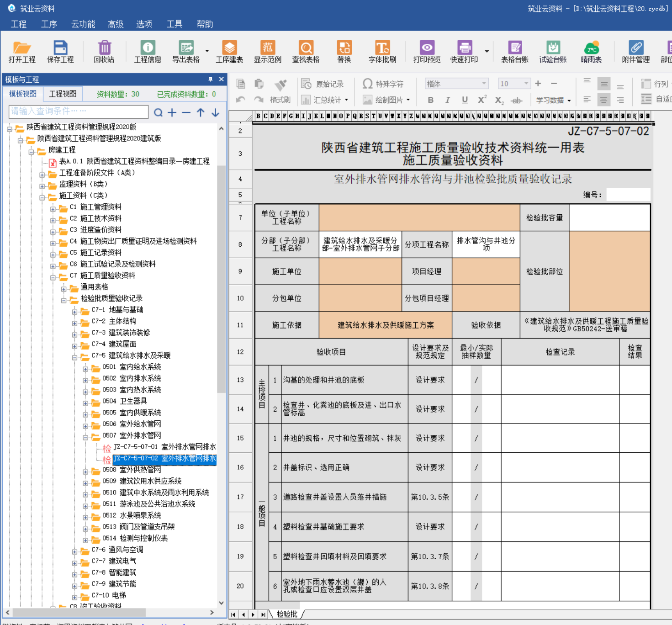672x625 pixels.
Task: Open 字体批刷 font batch tool
Action: (x=382, y=52)
